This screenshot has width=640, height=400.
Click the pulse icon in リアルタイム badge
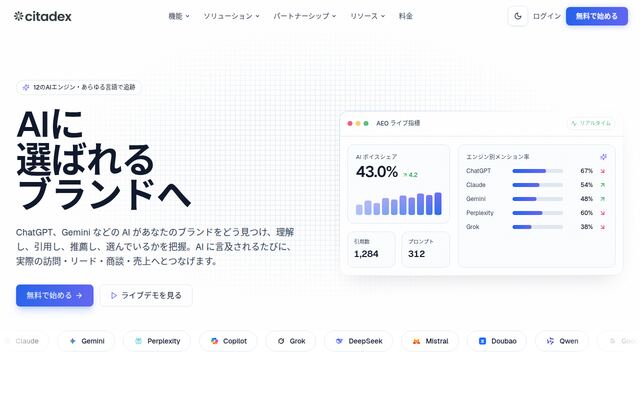click(x=574, y=123)
